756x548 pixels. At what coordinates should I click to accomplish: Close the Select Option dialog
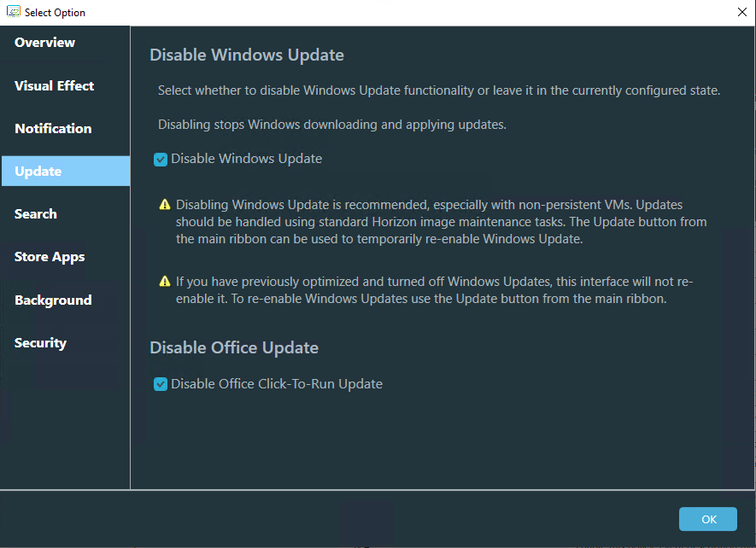[x=742, y=12]
